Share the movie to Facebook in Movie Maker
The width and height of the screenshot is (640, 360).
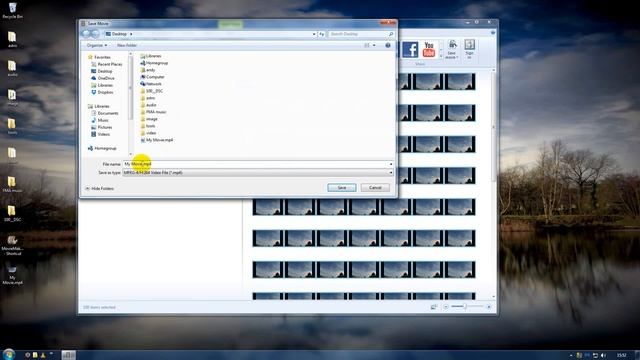point(410,50)
